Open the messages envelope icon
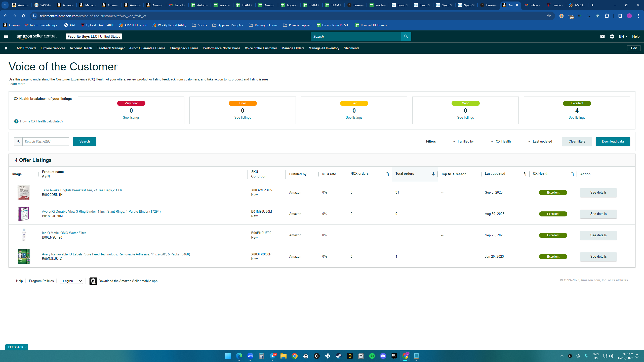The height and width of the screenshot is (362, 644). coord(602,36)
